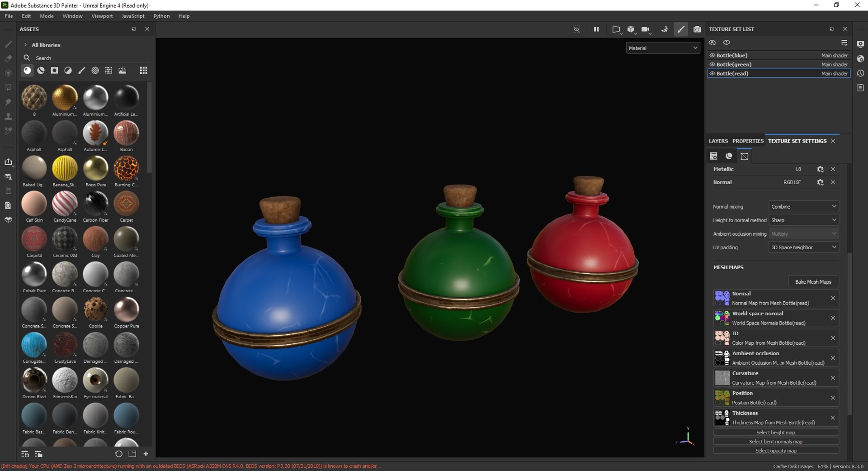This screenshot has height=471, width=868.
Task: Toggle visibility of Bottle(green) texture set
Action: [712, 64]
